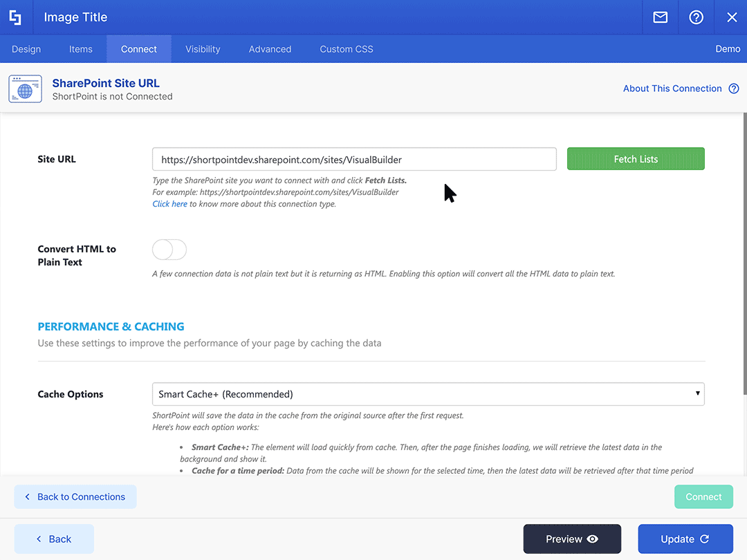Click inside the Site URL input field
This screenshot has width=747, height=560.
(353, 158)
